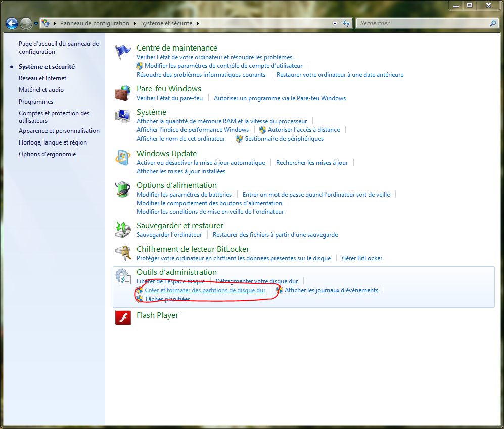The width and height of the screenshot is (504, 429).
Task: Click the Centre de maintenance flag icon
Action: (123, 52)
